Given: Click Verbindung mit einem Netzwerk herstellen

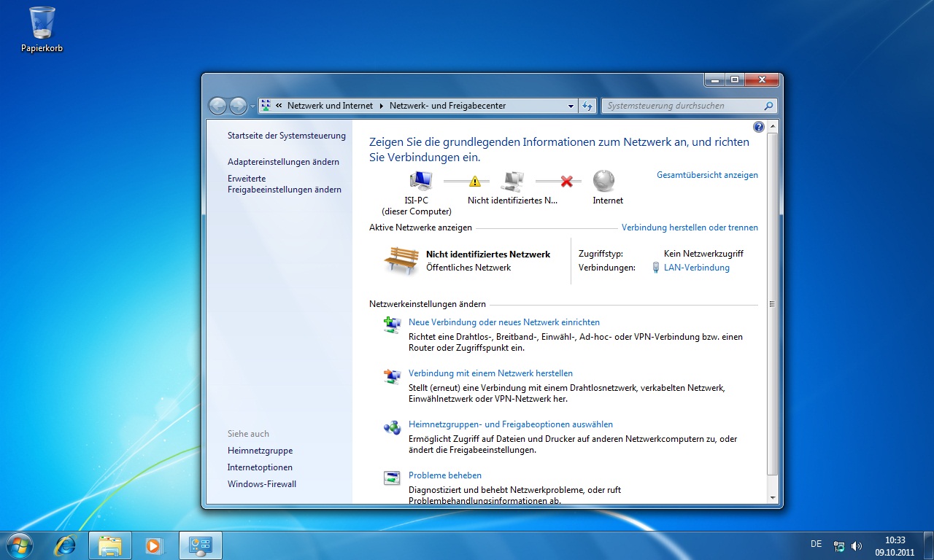Looking at the screenshot, I should pos(490,373).
